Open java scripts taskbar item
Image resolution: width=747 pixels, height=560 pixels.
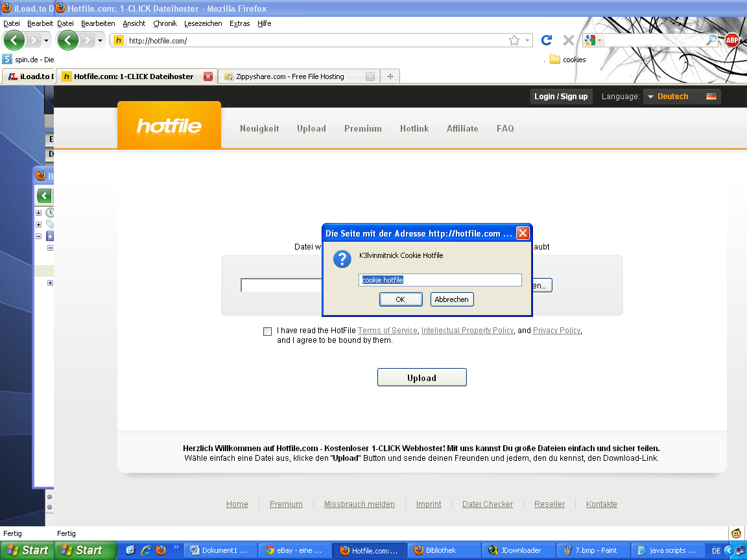coord(667,550)
